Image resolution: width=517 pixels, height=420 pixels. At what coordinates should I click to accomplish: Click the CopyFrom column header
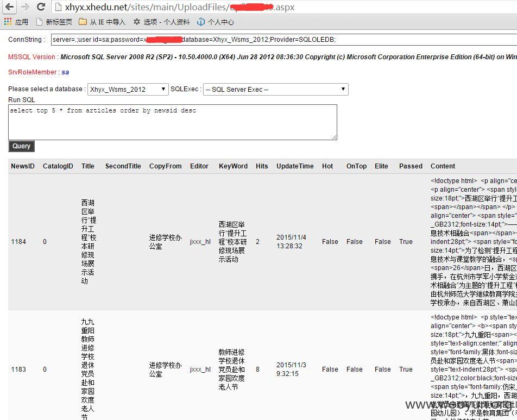pyautogui.click(x=165, y=166)
